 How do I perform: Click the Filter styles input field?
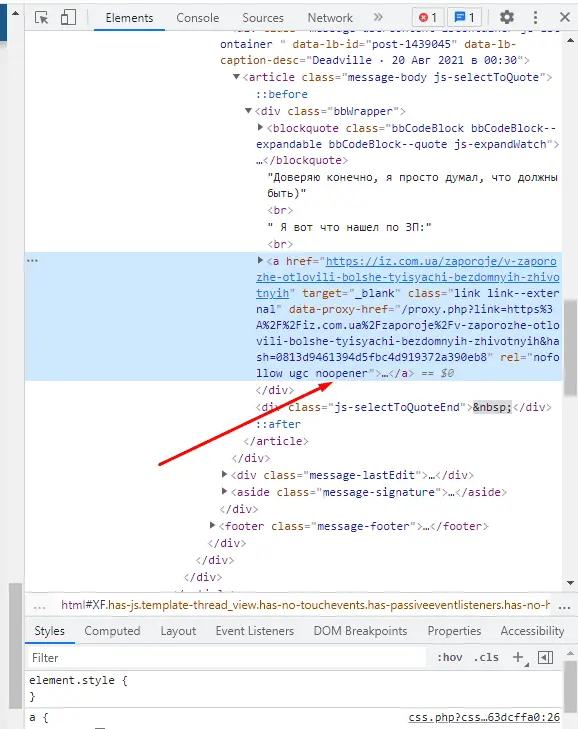tap(227, 658)
